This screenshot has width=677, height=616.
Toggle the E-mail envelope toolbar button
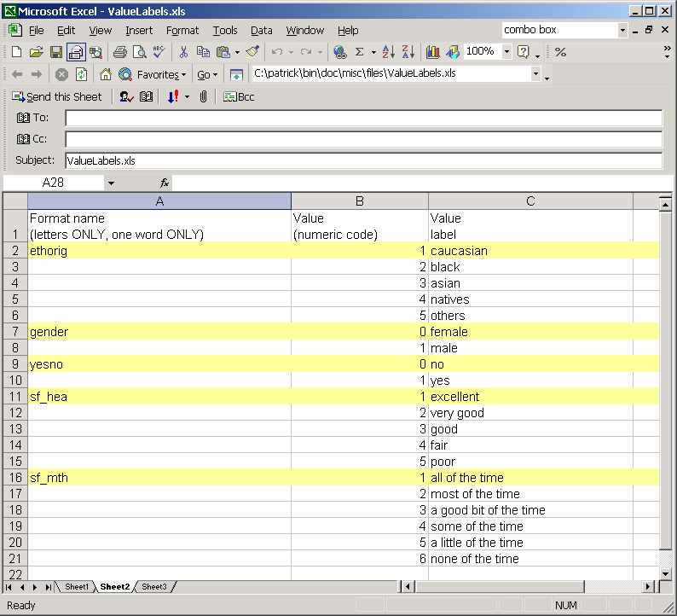click(76, 52)
